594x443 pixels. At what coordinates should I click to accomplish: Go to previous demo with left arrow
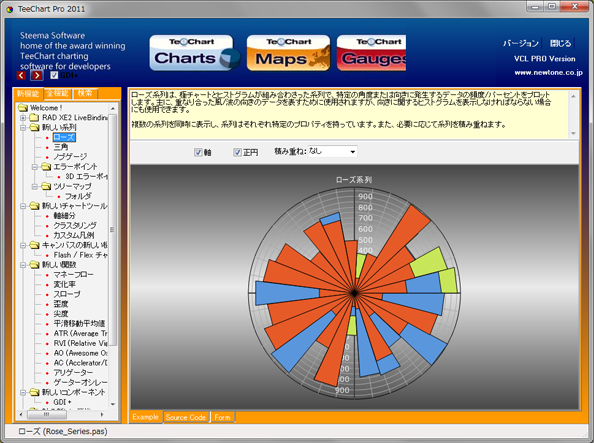tap(21, 75)
